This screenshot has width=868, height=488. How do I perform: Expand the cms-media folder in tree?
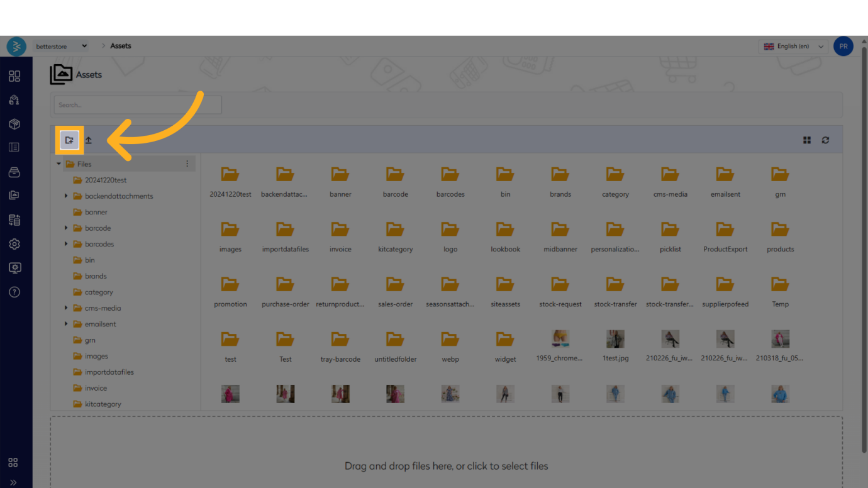pyautogui.click(x=66, y=308)
